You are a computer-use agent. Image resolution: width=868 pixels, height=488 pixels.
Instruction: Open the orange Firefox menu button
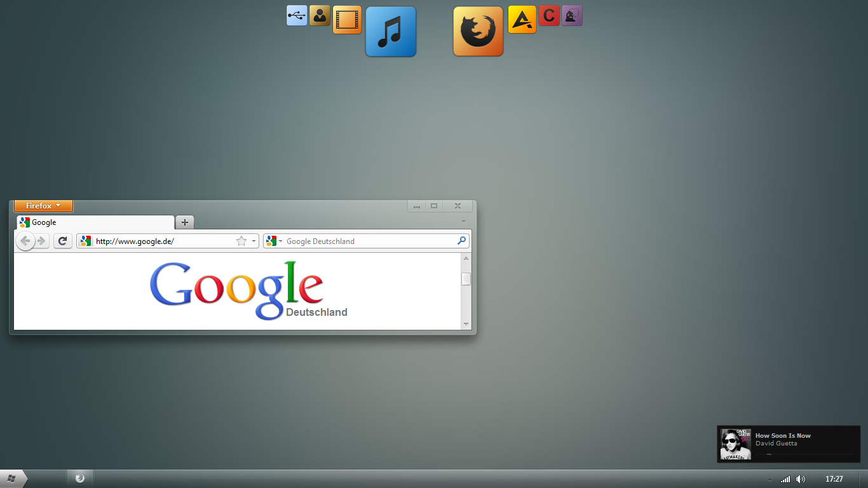pos(43,206)
